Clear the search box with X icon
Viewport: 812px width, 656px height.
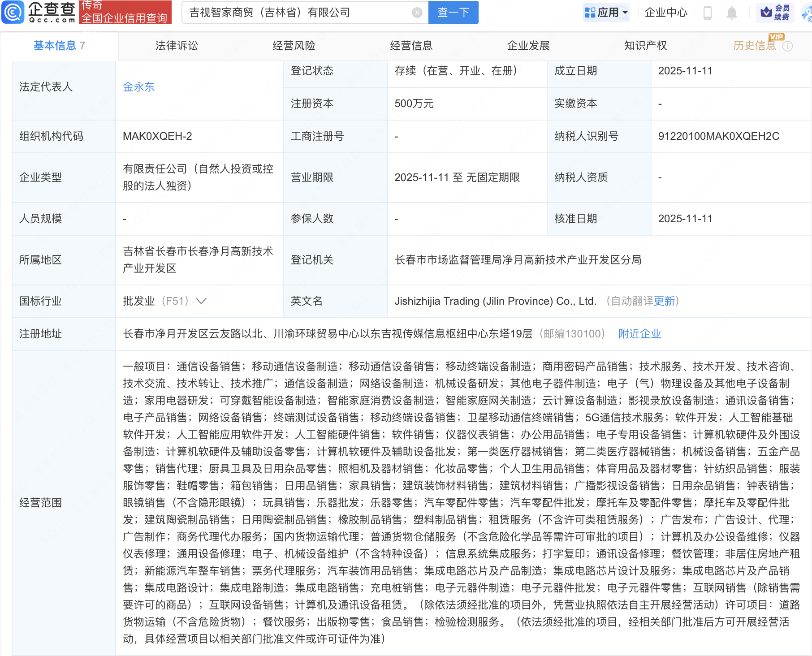click(417, 13)
